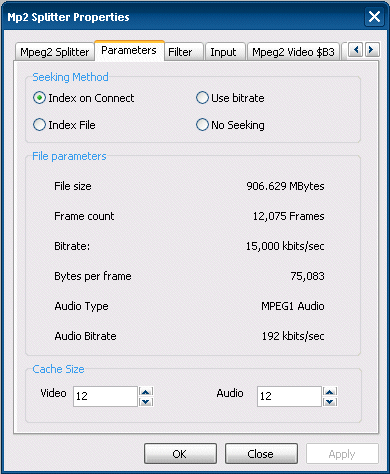Click the Audio Bitrate label

[85, 336]
